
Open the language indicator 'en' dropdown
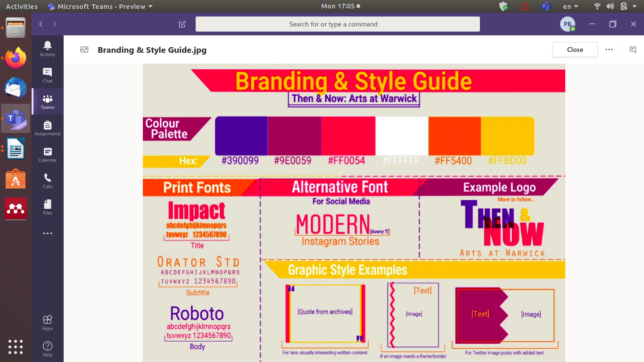(x=570, y=7)
